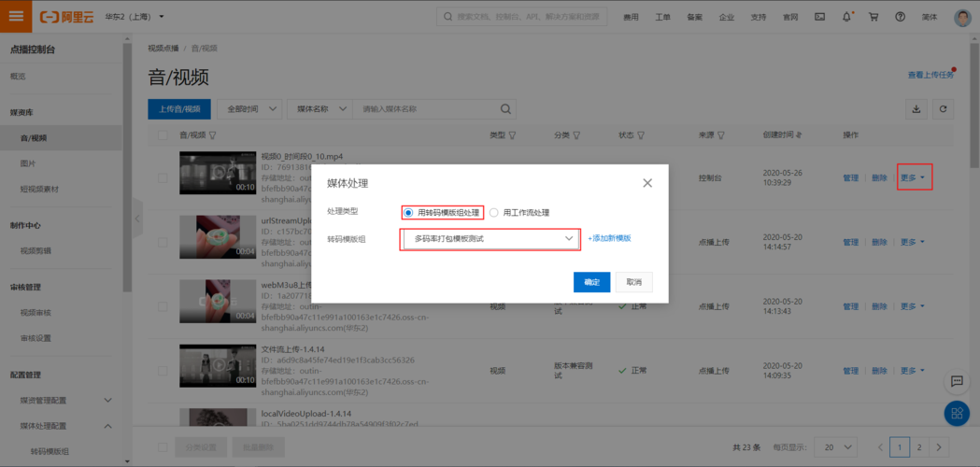Image resolution: width=980 pixels, height=467 pixels.
Task: Expand 媒资管理配置 in sidebar
Action: click(107, 400)
